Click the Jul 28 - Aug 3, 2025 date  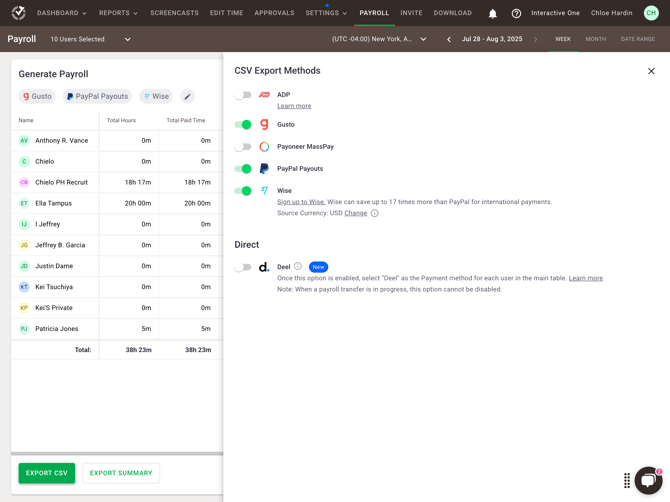[x=492, y=39]
